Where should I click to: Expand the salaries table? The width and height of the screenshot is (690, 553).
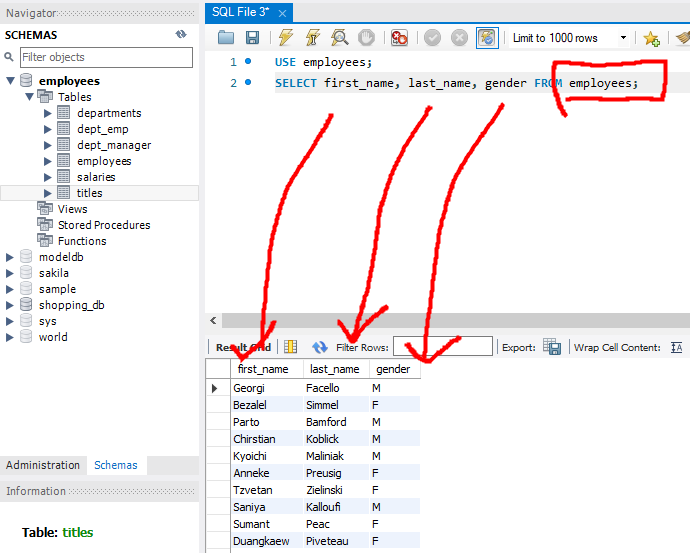coord(48,177)
